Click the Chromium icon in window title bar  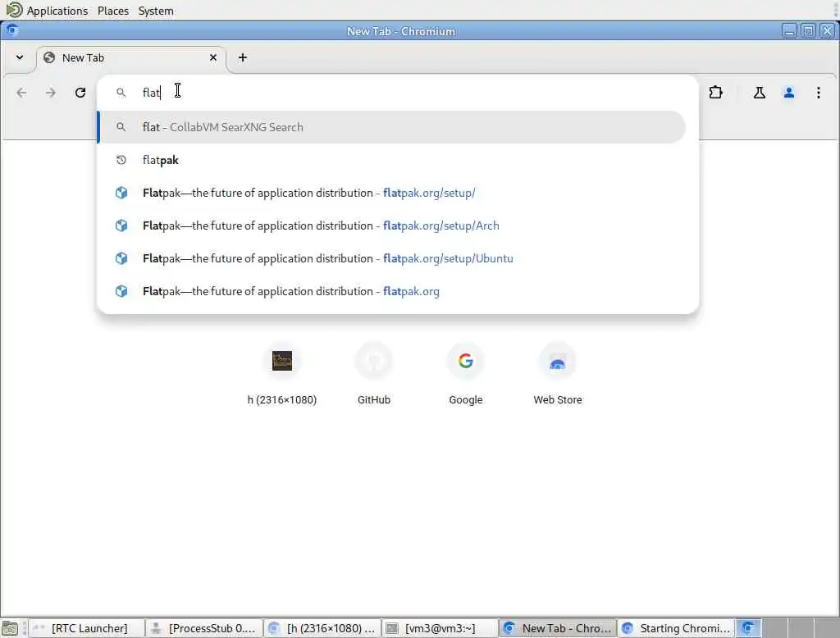pos(11,30)
